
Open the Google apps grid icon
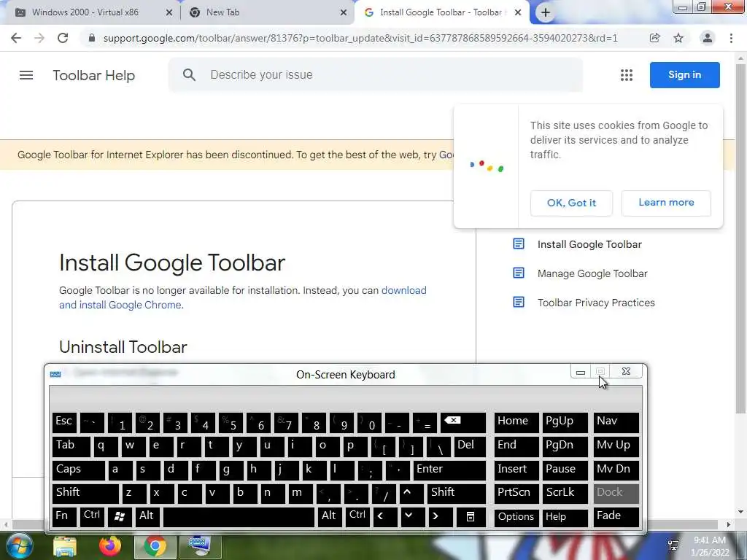[x=627, y=75]
